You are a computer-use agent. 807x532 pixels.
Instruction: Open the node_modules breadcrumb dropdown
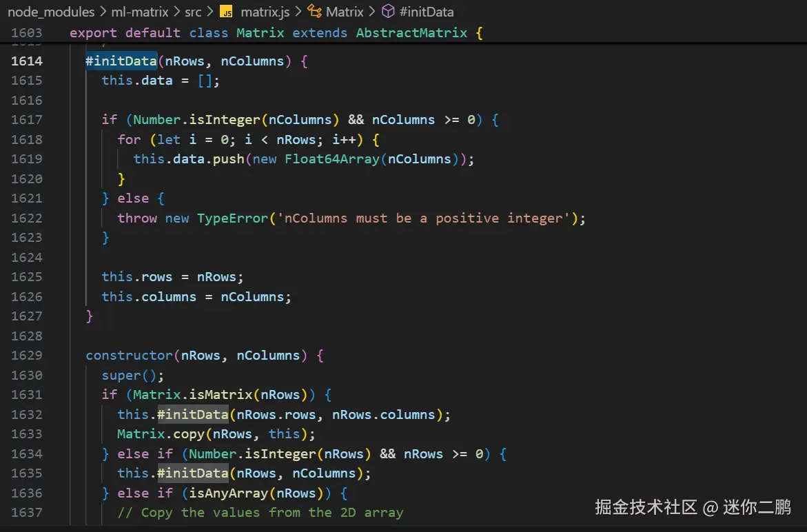52,11
